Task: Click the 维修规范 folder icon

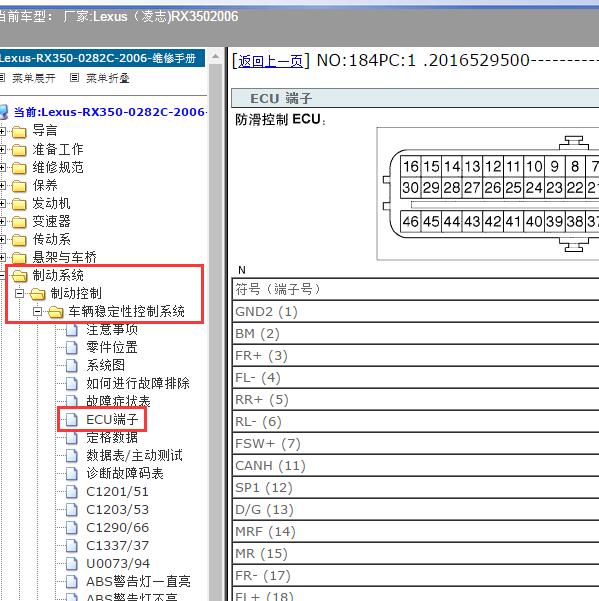Action: [19, 168]
